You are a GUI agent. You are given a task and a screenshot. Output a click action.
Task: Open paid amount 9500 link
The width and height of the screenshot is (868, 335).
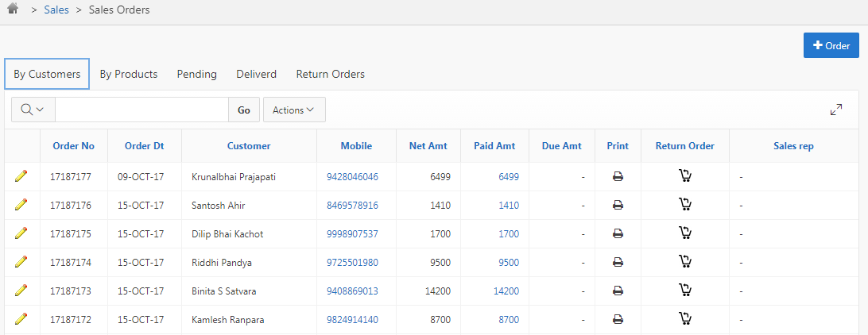pos(509,262)
